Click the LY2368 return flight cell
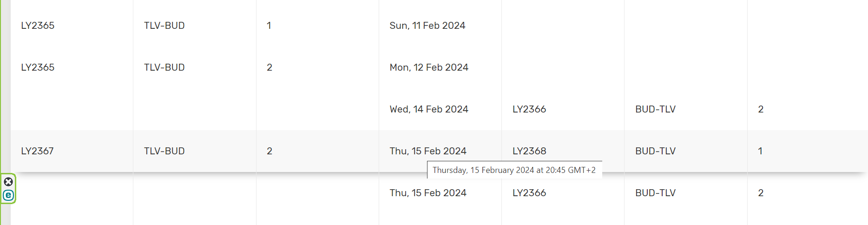This screenshot has height=225, width=868. coord(529,151)
